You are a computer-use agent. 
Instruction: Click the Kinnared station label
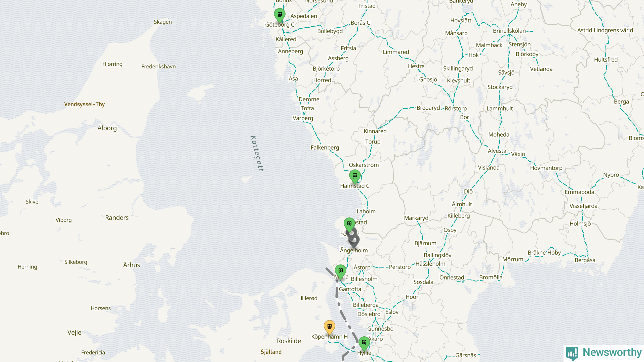(375, 131)
